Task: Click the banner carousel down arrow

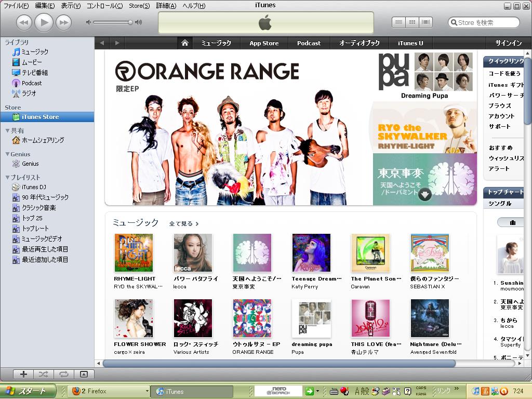Action: pyautogui.click(x=425, y=195)
